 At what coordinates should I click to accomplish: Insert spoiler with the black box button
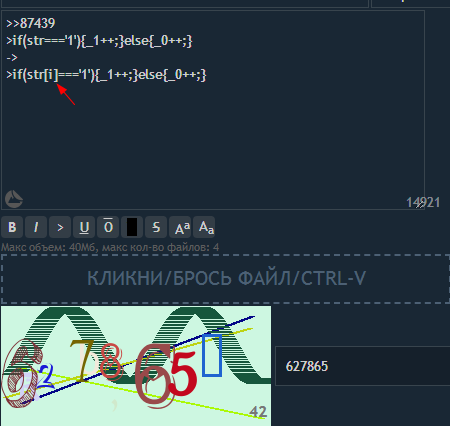[x=132, y=227]
